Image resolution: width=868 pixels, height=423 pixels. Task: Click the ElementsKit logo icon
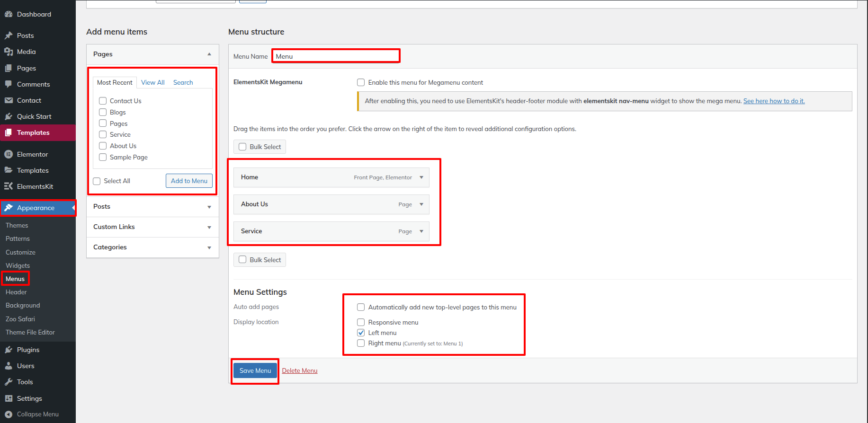tap(9, 186)
